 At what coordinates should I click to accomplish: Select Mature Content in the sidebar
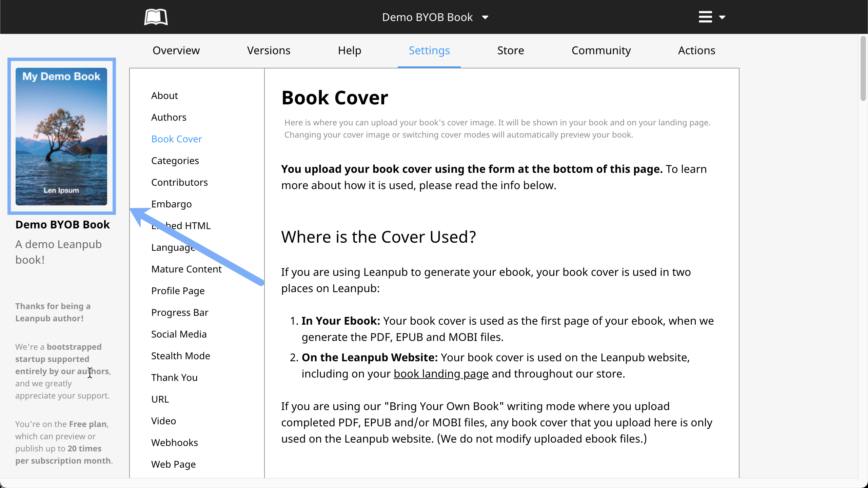186,269
